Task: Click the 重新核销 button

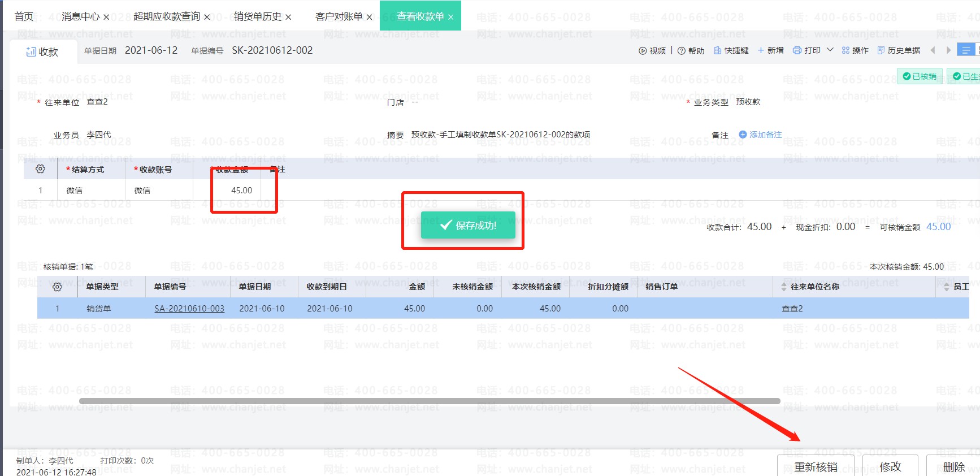Action: (816, 466)
